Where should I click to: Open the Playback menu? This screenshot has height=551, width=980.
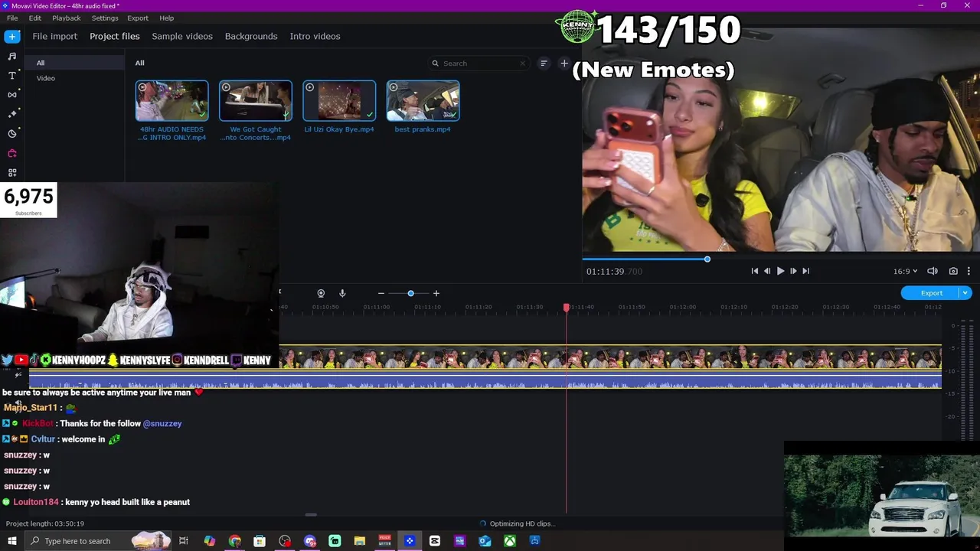coord(67,18)
